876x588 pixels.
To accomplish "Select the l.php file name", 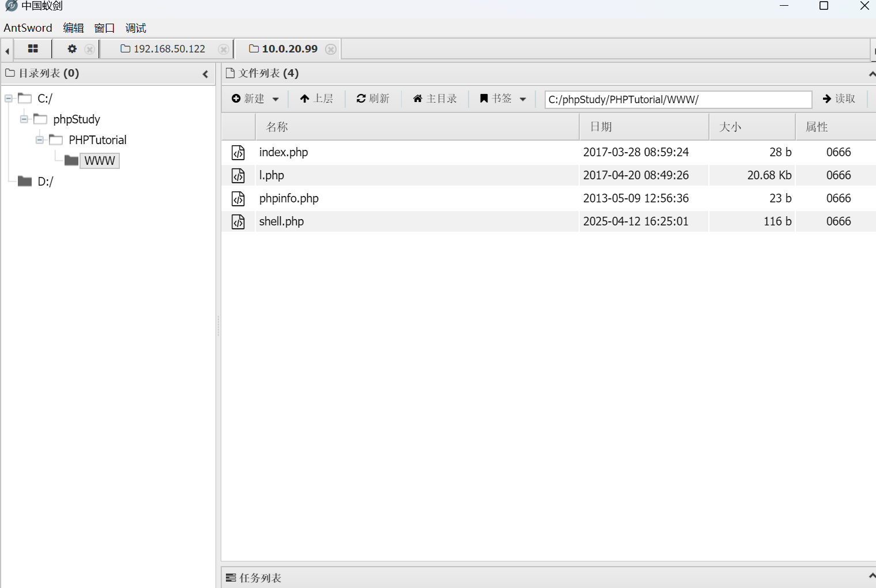I will pos(271,175).
